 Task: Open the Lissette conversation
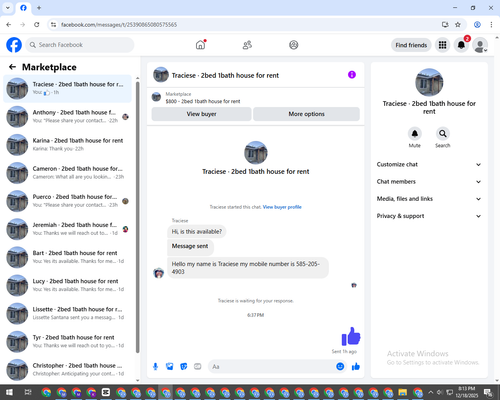tap(68, 313)
